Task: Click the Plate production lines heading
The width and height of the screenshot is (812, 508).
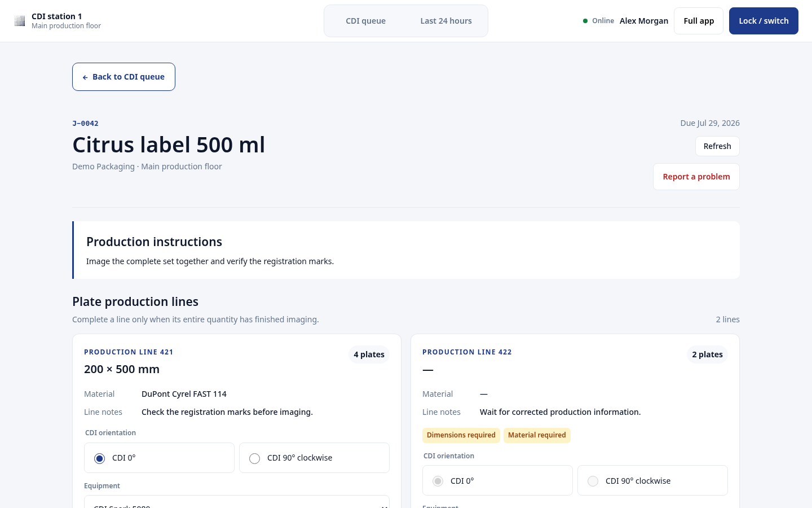Action: coord(135,301)
